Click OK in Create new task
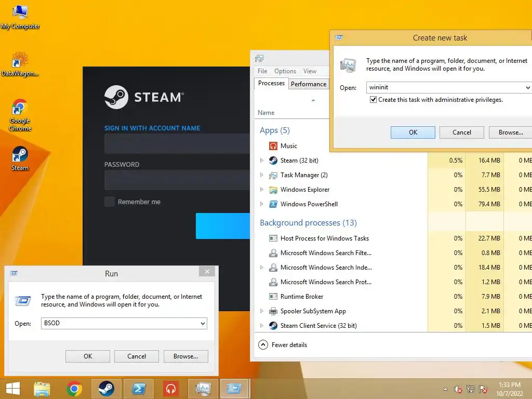This screenshot has width=532, height=399. click(413, 132)
